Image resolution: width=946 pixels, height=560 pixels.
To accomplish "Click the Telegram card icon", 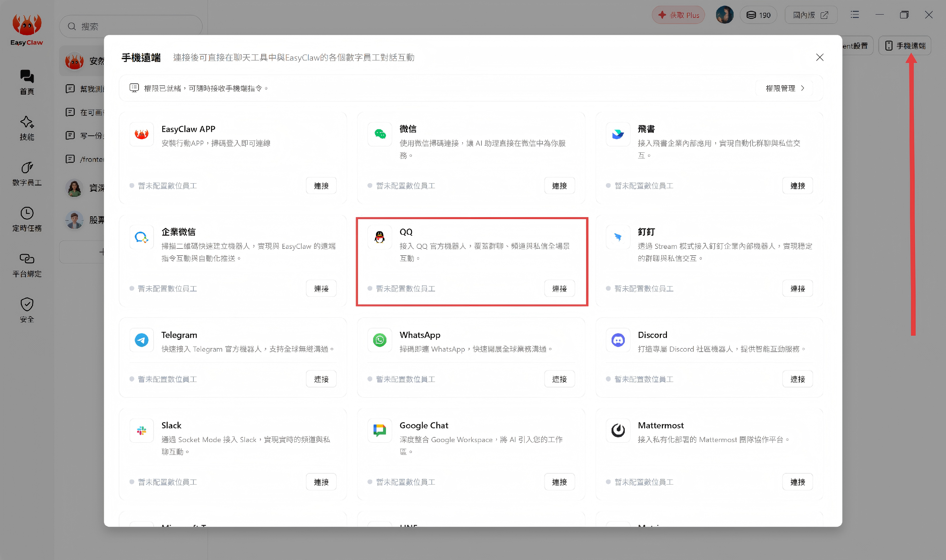I will coord(141,340).
